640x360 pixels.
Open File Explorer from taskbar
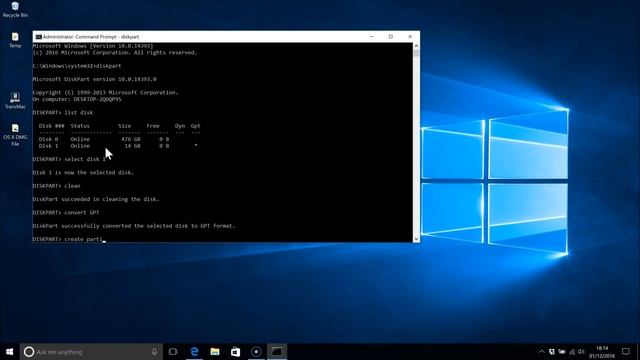point(215,351)
